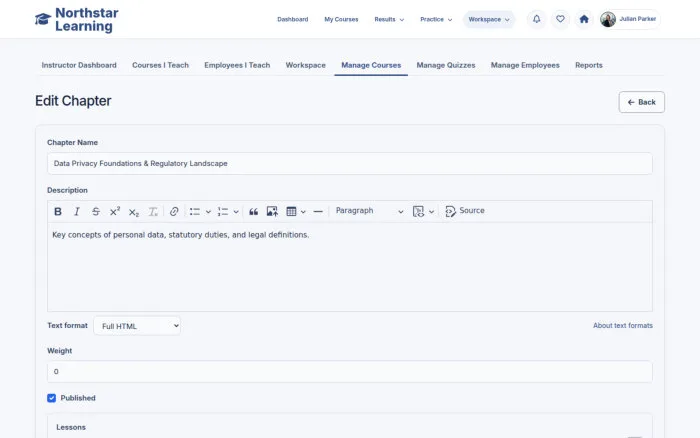The image size is (700, 438).
Task: Insert a numbered list
Action: 223,211
